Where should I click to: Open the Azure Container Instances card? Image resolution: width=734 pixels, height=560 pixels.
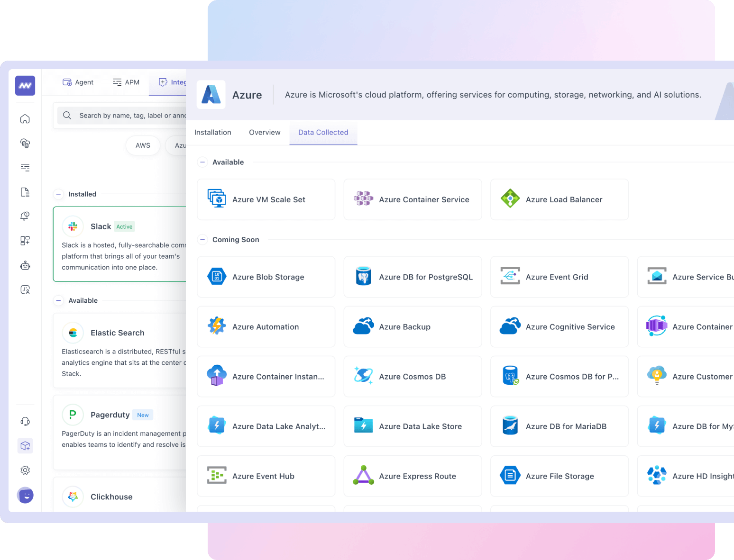[x=266, y=377]
